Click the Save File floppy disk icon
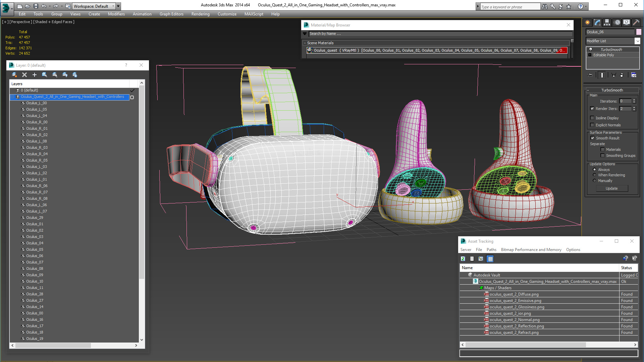Screen dimensions: 644x362 point(36,6)
